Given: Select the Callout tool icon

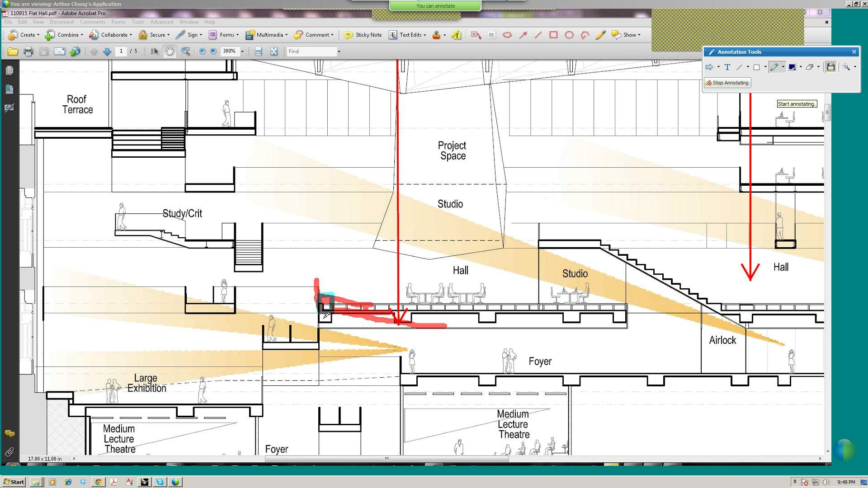Looking at the screenshot, I should tap(476, 35).
